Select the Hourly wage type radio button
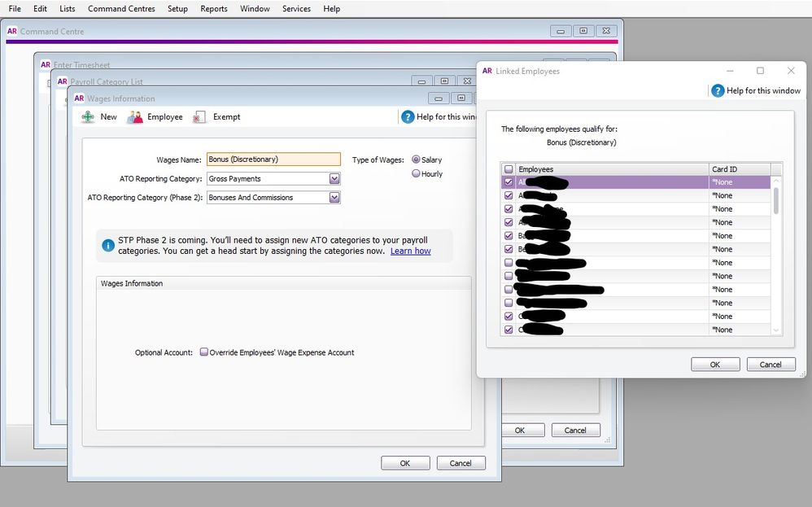Viewport: 812px width, 507px height. [x=417, y=173]
